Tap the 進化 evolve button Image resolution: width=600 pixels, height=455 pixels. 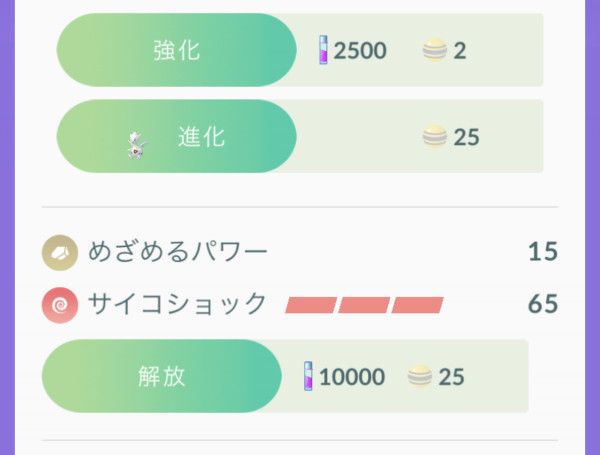[x=176, y=136]
